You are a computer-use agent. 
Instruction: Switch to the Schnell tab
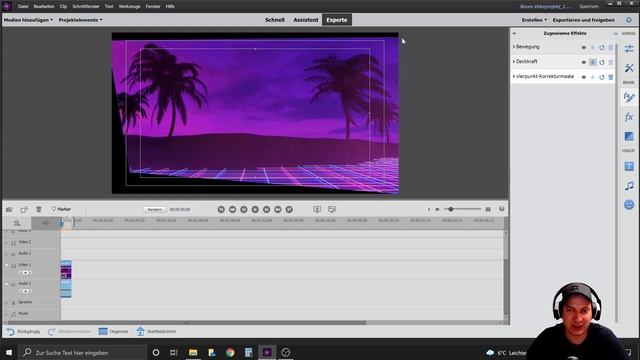(275, 20)
